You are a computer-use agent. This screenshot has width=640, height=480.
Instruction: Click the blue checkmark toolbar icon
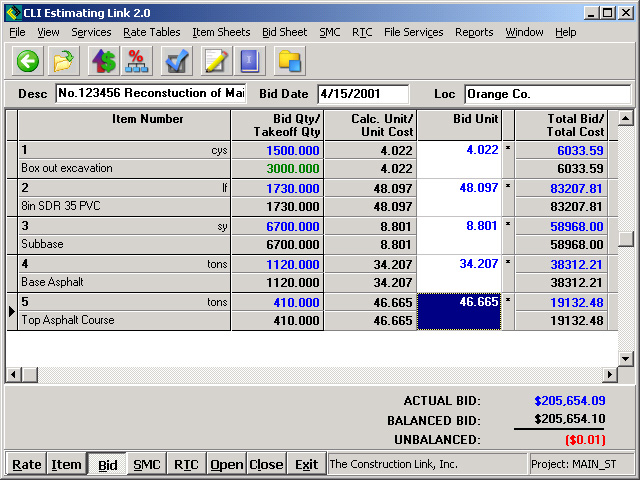coord(178,61)
